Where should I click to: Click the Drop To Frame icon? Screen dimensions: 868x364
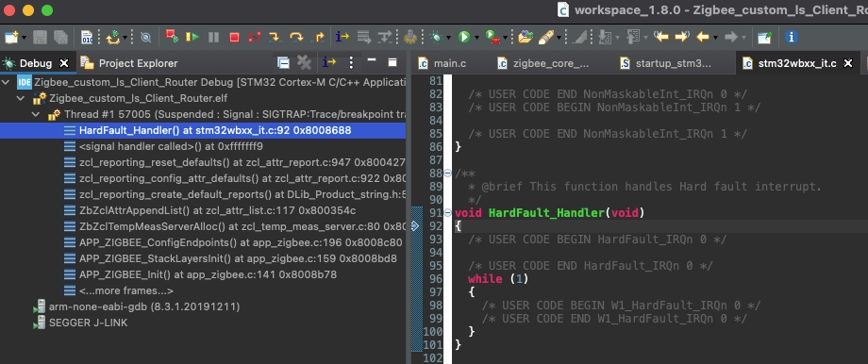coord(363,37)
